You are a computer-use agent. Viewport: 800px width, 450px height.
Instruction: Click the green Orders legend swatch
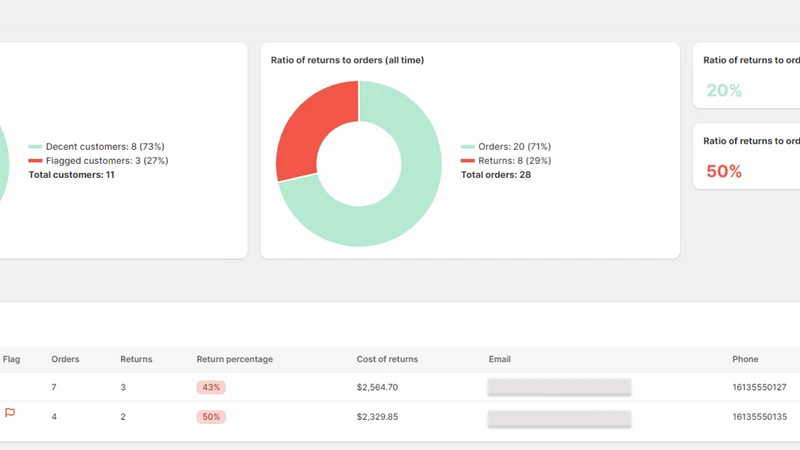point(467,147)
